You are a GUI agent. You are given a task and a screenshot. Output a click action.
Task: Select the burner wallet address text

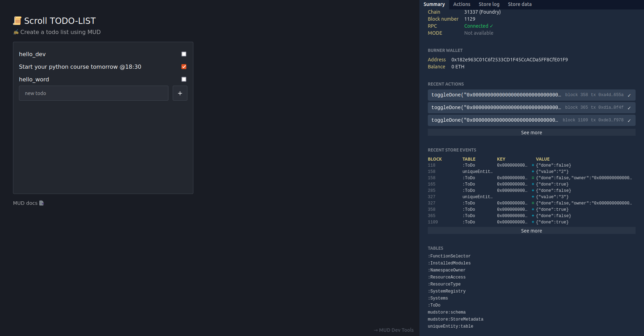[x=510, y=60]
